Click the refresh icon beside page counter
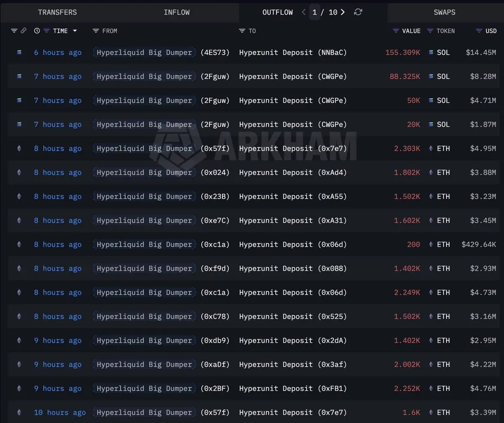 (x=358, y=12)
